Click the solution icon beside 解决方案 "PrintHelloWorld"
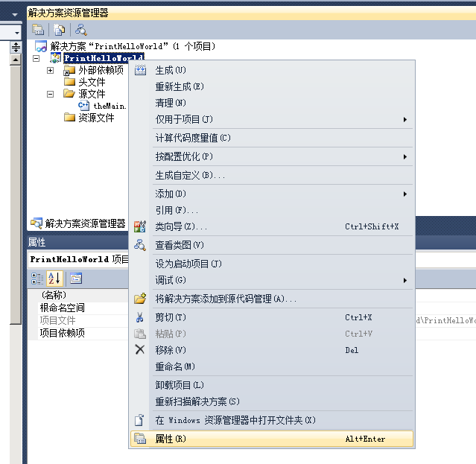Screen dimensions: 476x464 pyautogui.click(x=41, y=46)
